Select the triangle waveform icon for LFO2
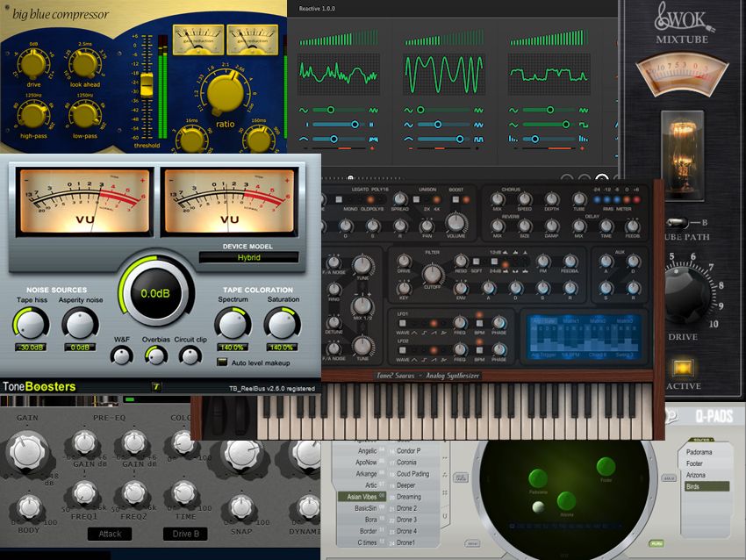Screen dimensions: 746x560 [x=413, y=359]
